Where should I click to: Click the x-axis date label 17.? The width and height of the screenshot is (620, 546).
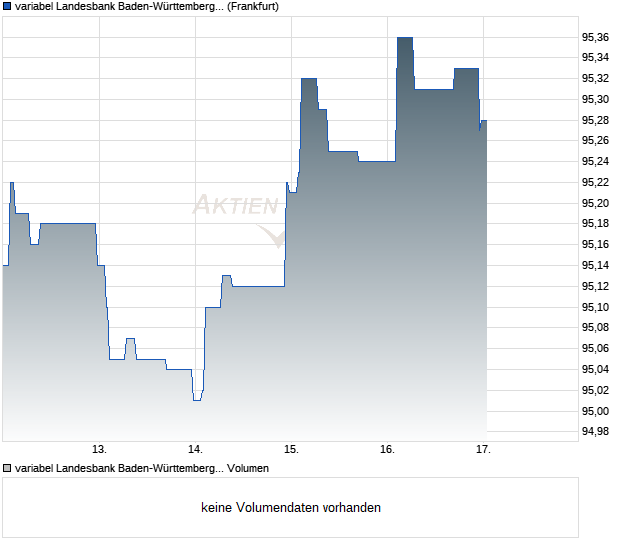coord(483,450)
